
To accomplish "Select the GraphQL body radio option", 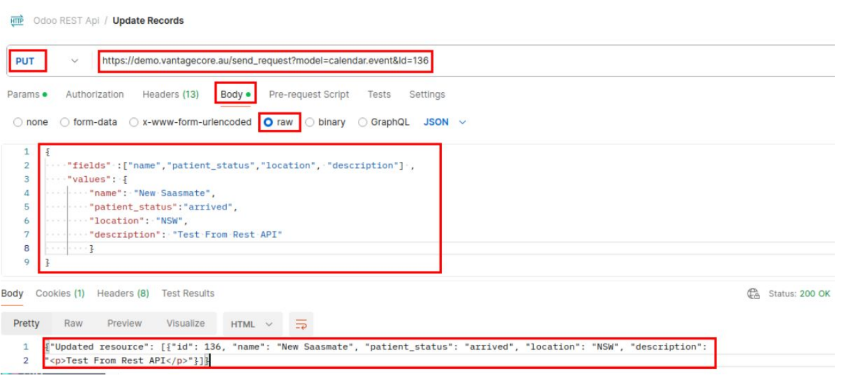I will point(362,122).
